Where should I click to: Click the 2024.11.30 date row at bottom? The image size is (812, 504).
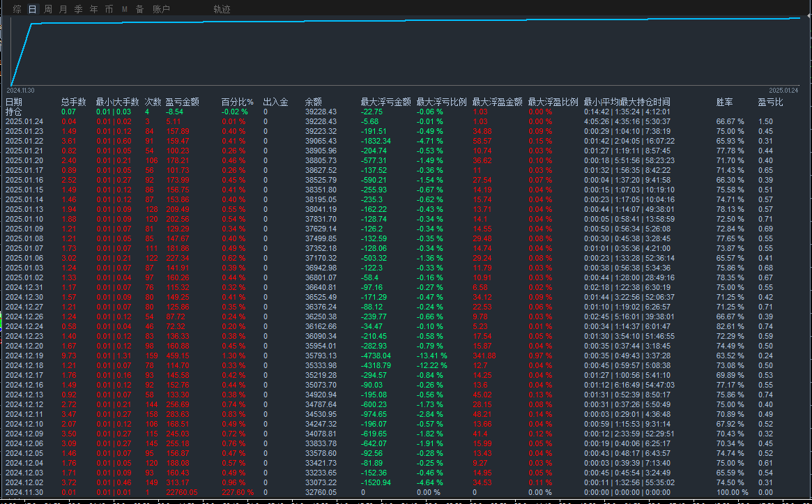[24, 492]
